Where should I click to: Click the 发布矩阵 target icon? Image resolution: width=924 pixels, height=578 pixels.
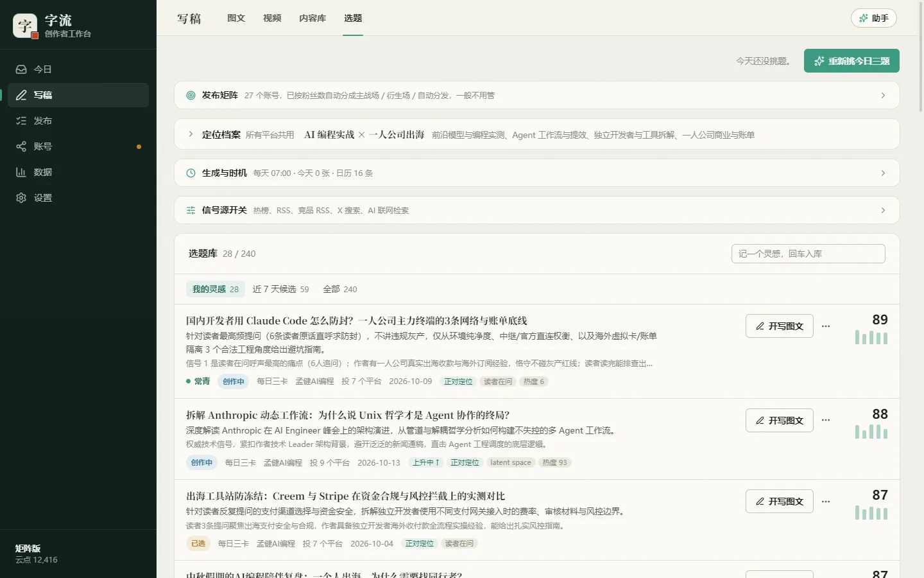coord(191,95)
